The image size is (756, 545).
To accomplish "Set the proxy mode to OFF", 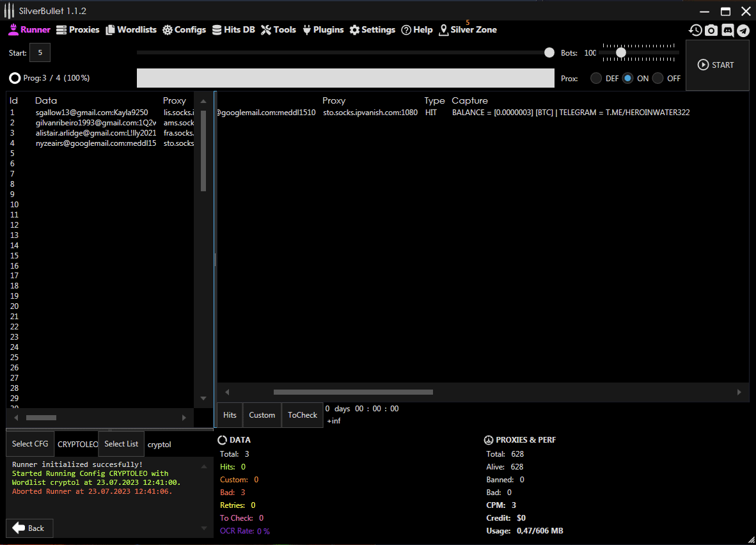I will (658, 79).
